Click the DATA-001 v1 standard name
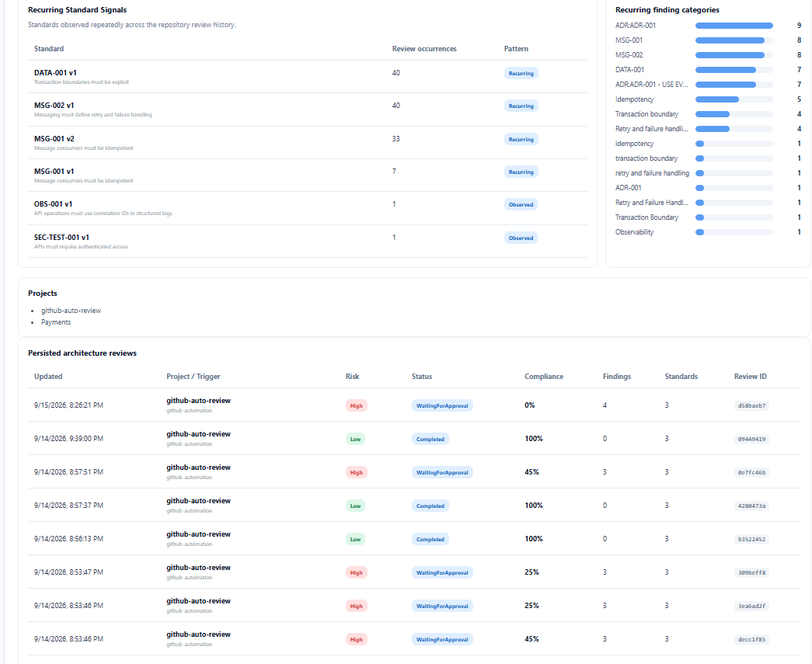The width and height of the screenshot is (812, 664). point(55,73)
